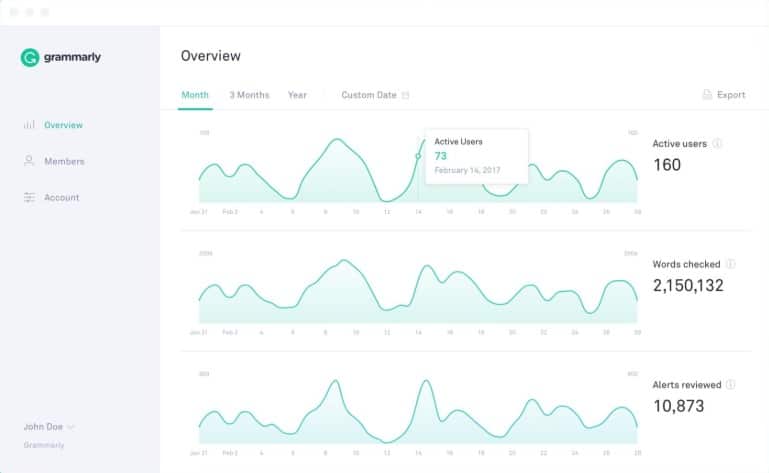Click the Members person icon
The image size is (769, 473).
point(29,161)
